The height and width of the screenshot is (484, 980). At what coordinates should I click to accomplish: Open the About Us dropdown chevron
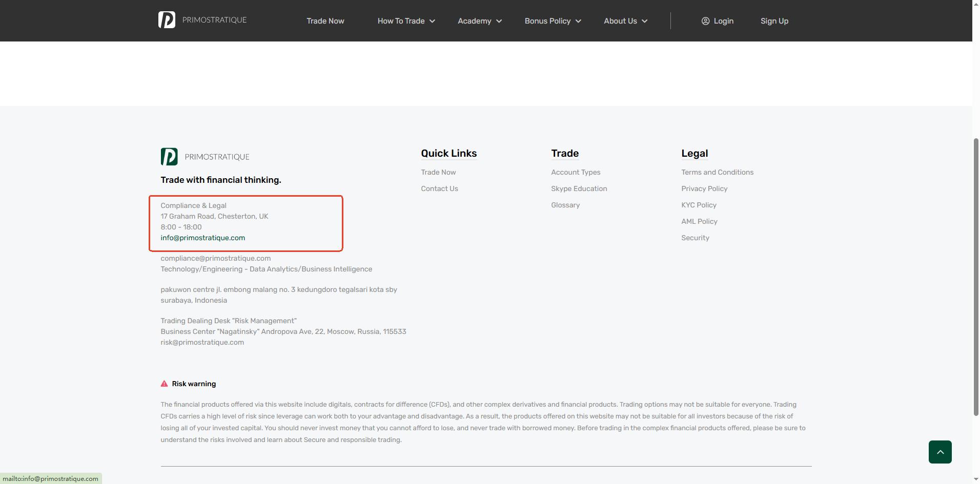coord(644,21)
